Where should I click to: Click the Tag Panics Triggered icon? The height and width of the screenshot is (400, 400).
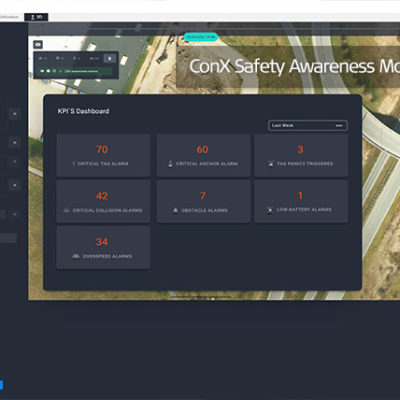coord(271,164)
